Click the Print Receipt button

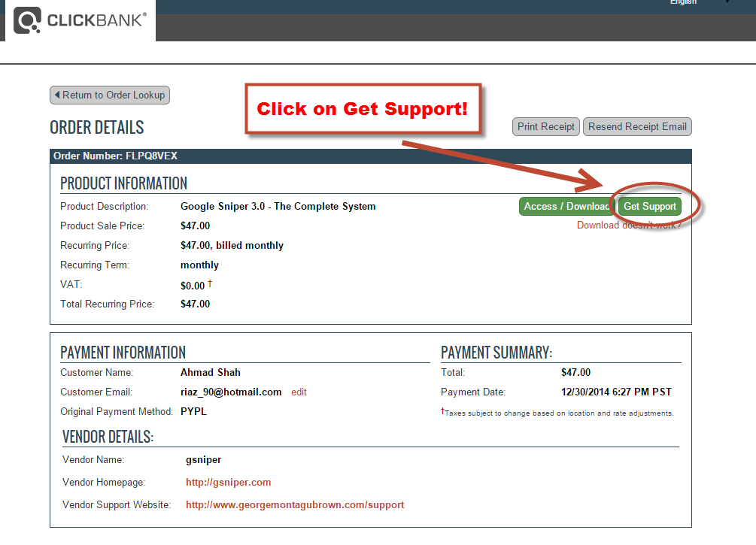[546, 127]
